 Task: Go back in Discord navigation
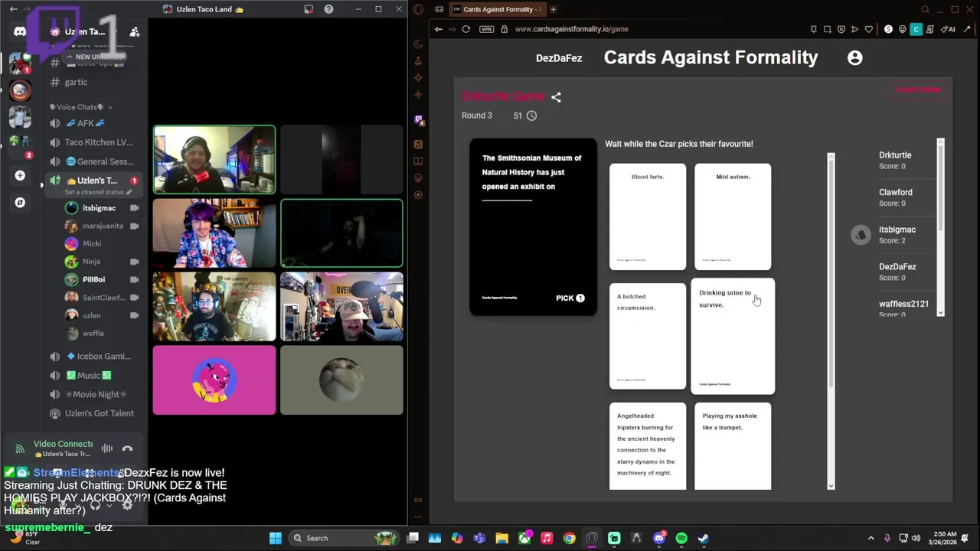tap(13, 9)
